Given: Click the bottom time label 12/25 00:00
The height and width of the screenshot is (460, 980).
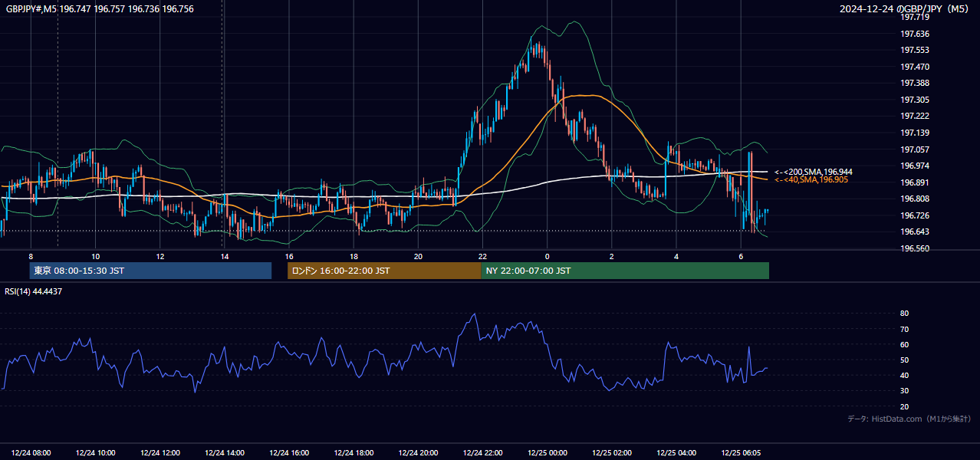Looking at the screenshot, I should tap(547, 452).
